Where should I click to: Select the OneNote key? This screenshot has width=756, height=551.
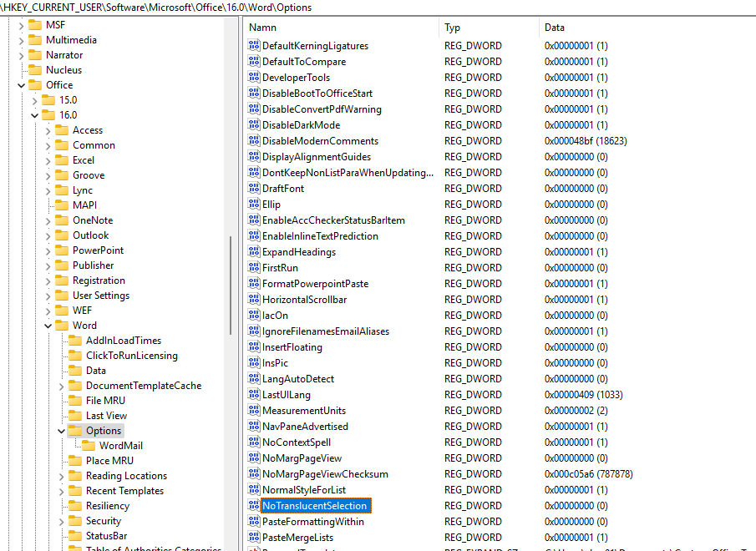pyautogui.click(x=93, y=220)
